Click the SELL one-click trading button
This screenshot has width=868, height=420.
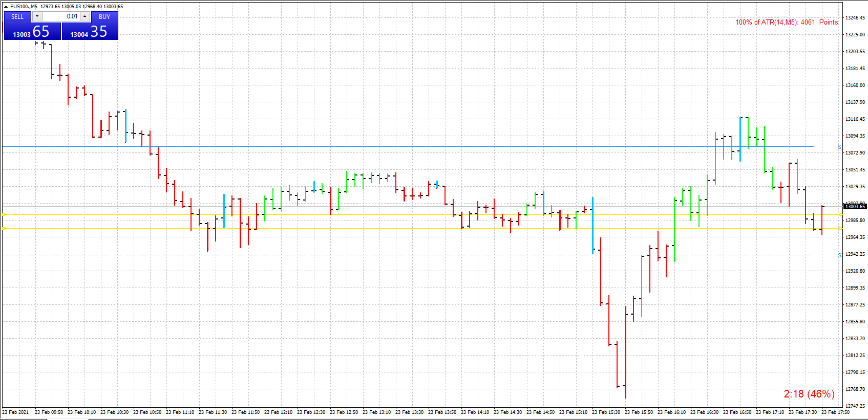point(17,17)
